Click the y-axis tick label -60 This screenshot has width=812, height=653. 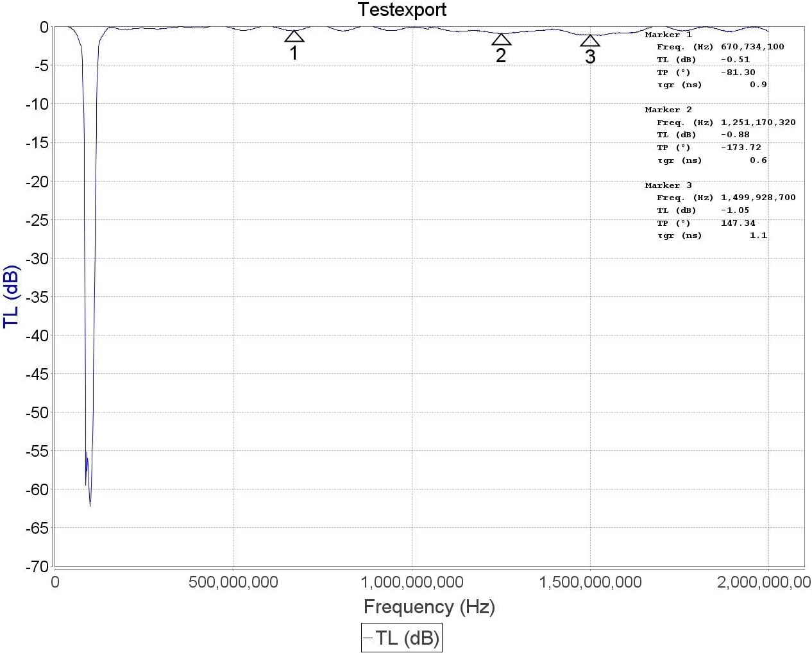pos(37,489)
